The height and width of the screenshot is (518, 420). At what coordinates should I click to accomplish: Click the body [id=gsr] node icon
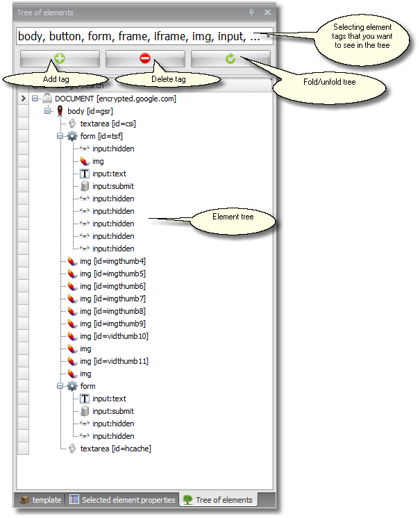(x=60, y=111)
